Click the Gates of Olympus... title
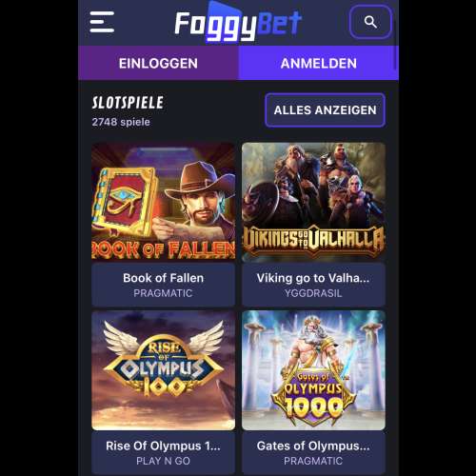Viewport: 476px width, 476px height. pos(313,446)
